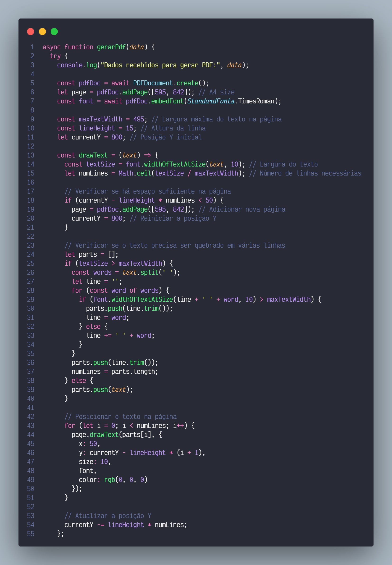The height and width of the screenshot is (565, 392).
Task: Click the green maximize window dot
Action: (x=54, y=32)
